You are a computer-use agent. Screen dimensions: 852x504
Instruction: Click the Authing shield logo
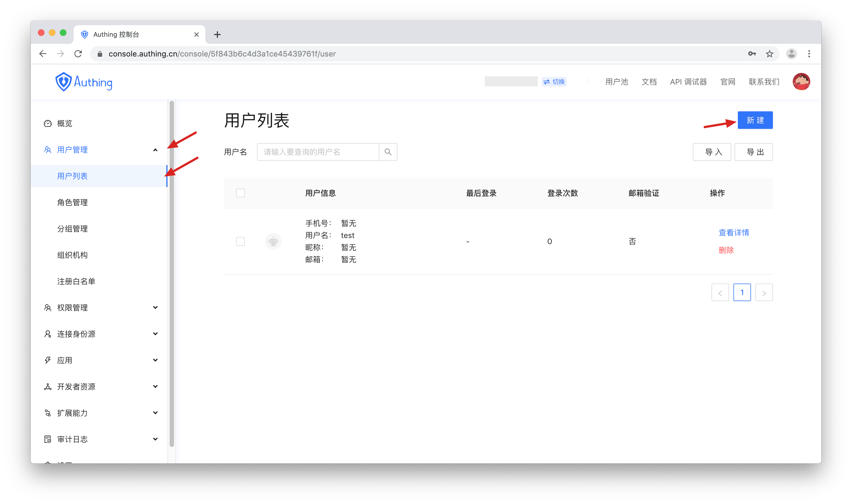(63, 82)
